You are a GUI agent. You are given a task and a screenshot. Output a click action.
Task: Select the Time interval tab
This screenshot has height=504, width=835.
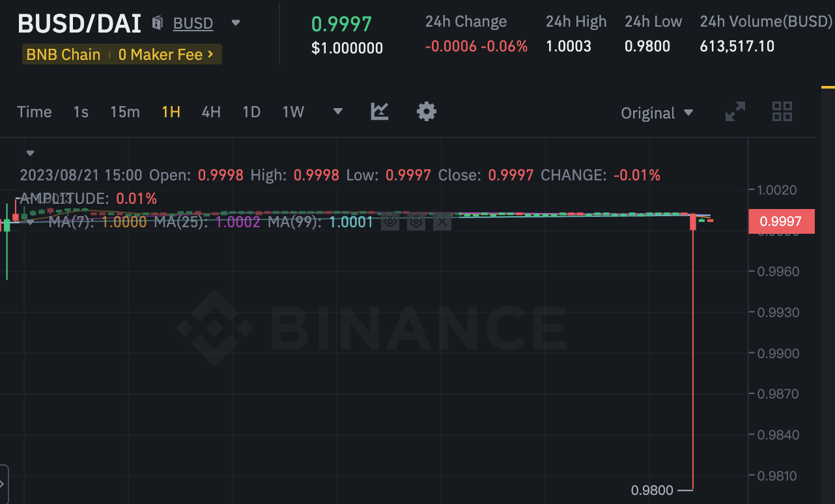click(34, 111)
